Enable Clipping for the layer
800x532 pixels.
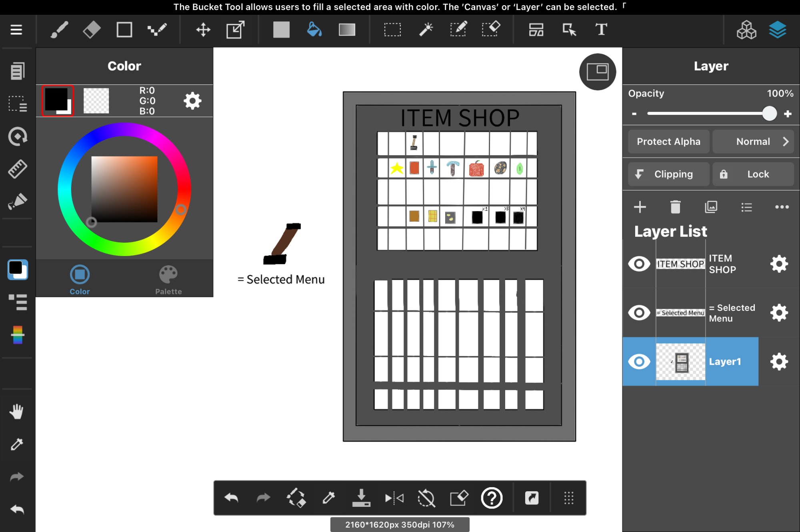pos(668,174)
